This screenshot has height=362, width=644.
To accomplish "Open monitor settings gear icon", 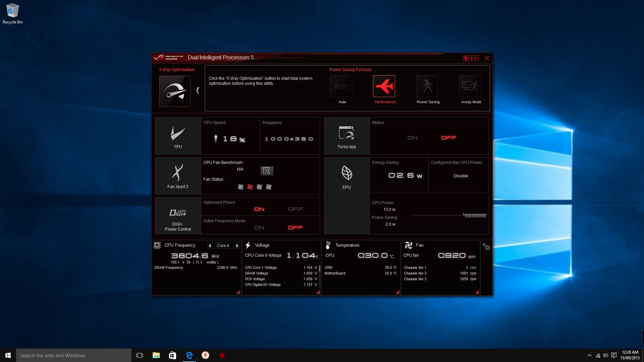I will (x=486, y=247).
